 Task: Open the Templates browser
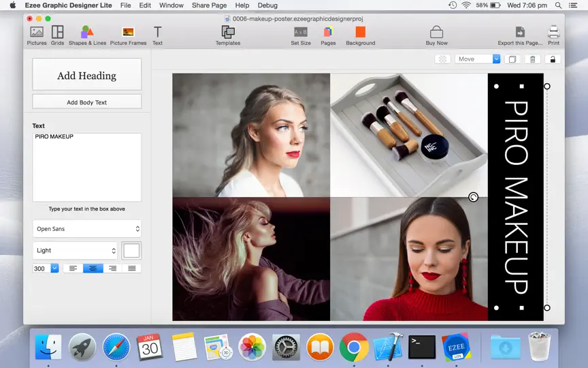click(x=227, y=35)
